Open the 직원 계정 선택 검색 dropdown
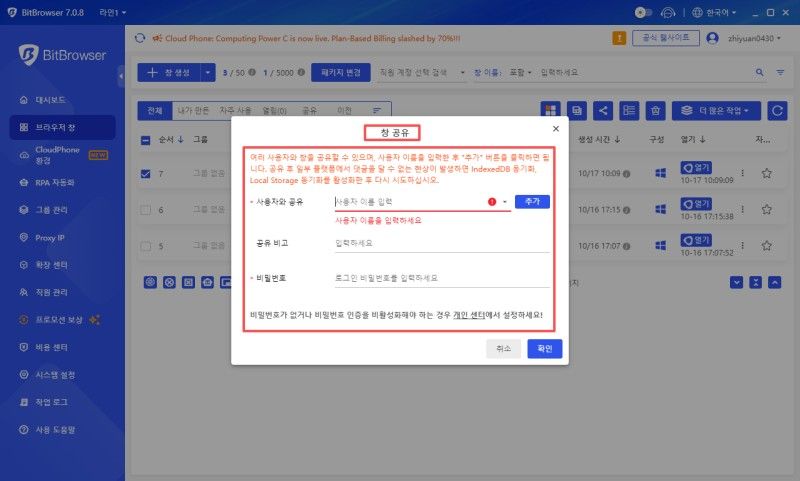This screenshot has width=800, height=481. [422, 73]
